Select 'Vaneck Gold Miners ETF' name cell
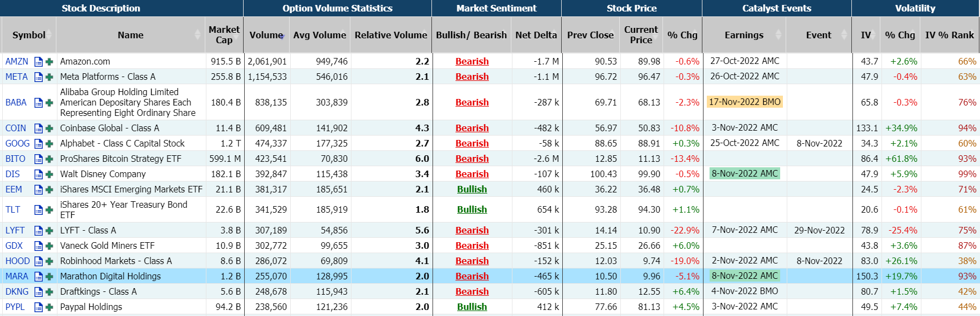 [x=107, y=246]
